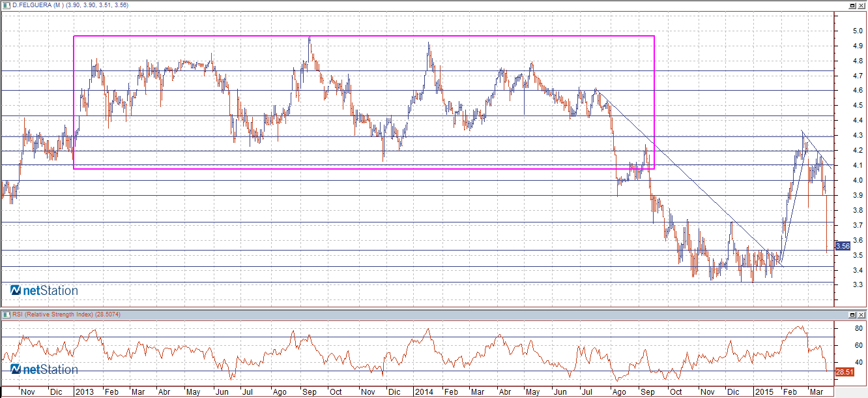Click the 2014 label on time axis
Image resolution: width=868 pixels, height=398 pixels.
pos(424,392)
